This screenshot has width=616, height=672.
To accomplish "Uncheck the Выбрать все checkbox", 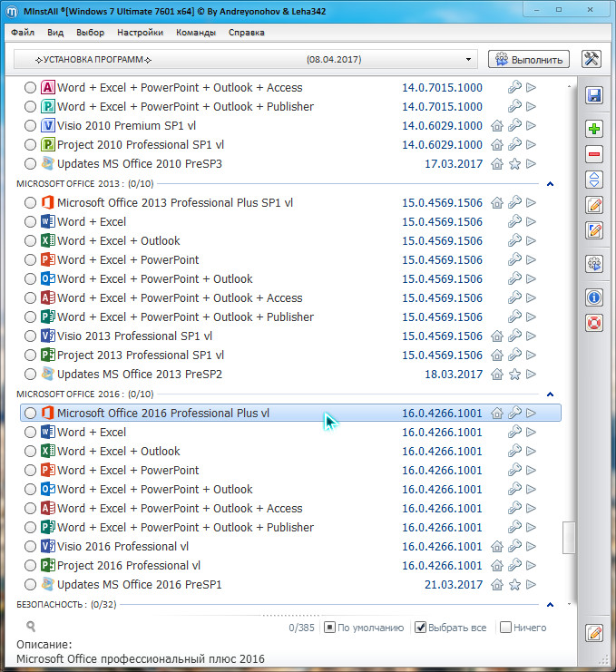I will tap(420, 628).
